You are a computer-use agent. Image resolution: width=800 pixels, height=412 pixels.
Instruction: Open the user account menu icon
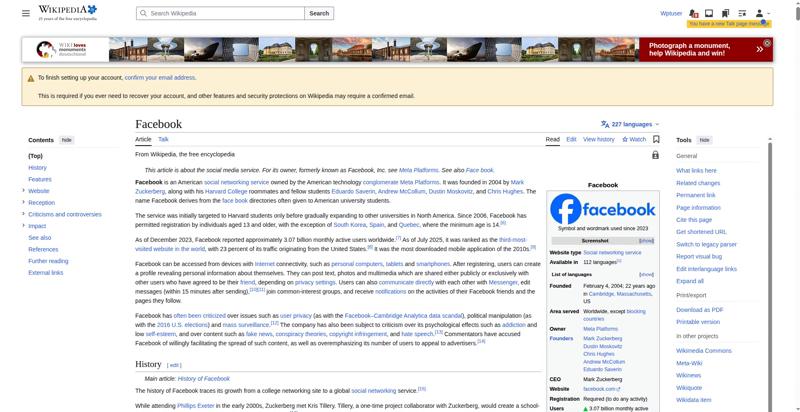pyautogui.click(x=759, y=13)
